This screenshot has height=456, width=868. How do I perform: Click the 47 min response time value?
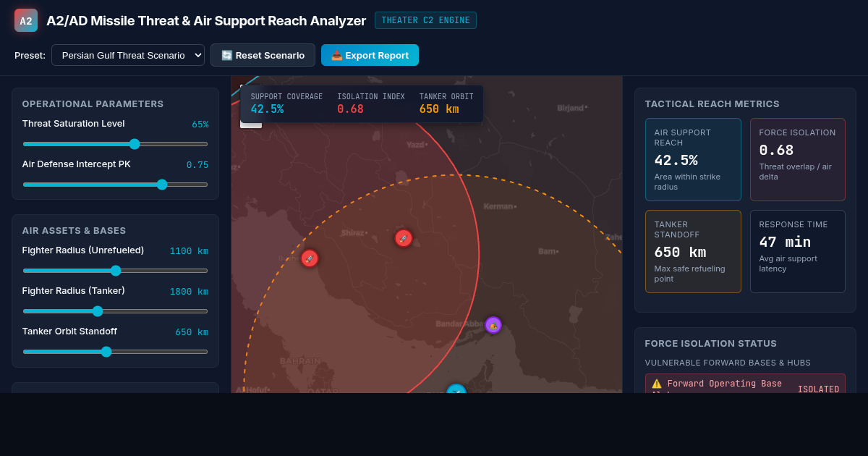(x=785, y=242)
